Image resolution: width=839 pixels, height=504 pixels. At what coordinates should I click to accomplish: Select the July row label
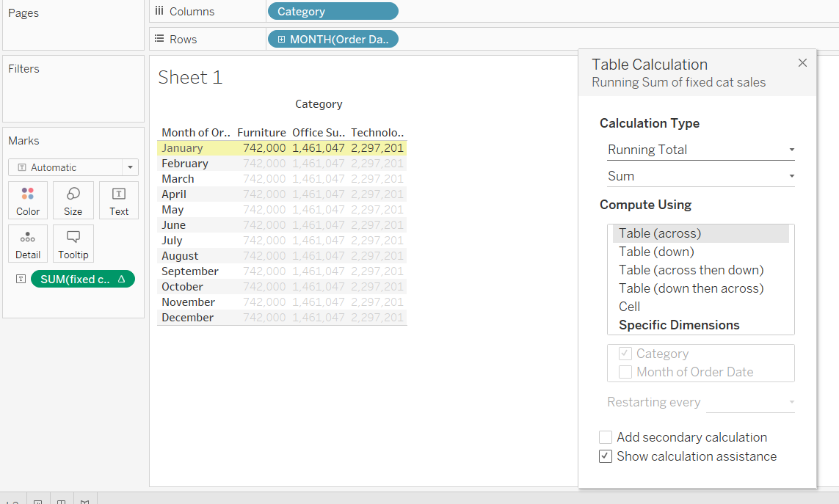pyautogui.click(x=172, y=241)
